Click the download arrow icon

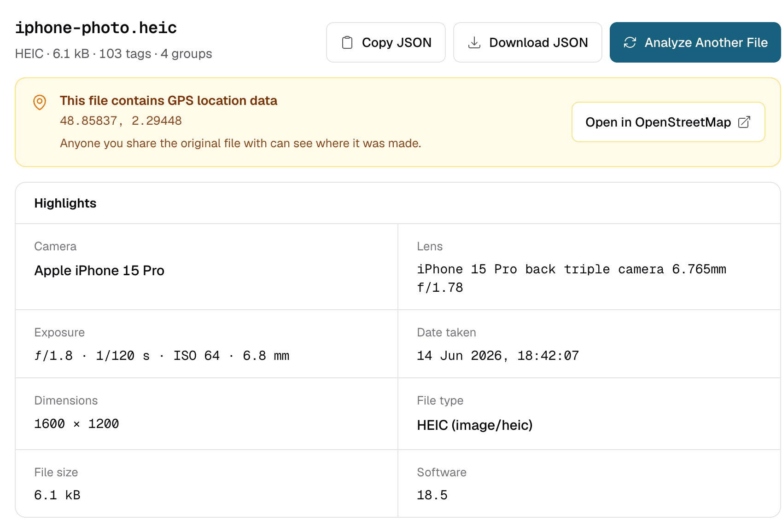tap(474, 43)
